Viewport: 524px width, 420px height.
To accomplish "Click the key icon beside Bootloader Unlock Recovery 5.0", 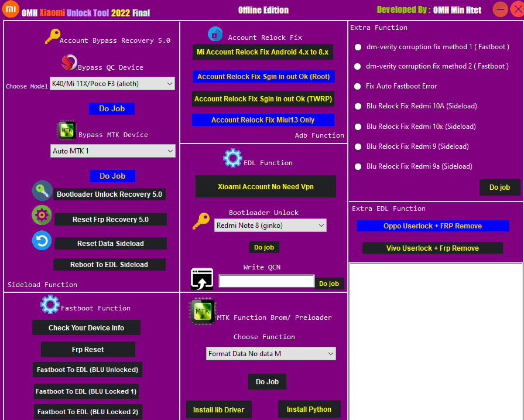I will (x=42, y=190).
